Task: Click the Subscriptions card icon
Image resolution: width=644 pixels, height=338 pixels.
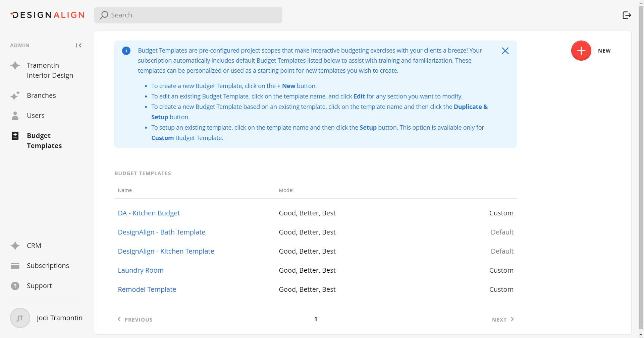Action: pos(15,266)
